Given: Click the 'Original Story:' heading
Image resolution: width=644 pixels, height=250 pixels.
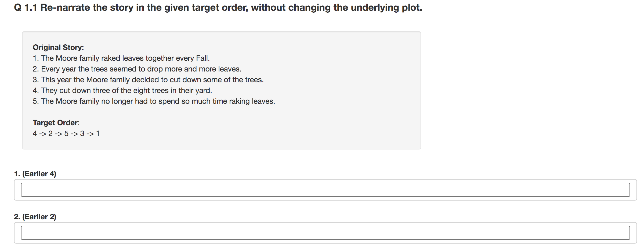Looking at the screenshot, I should [58, 47].
